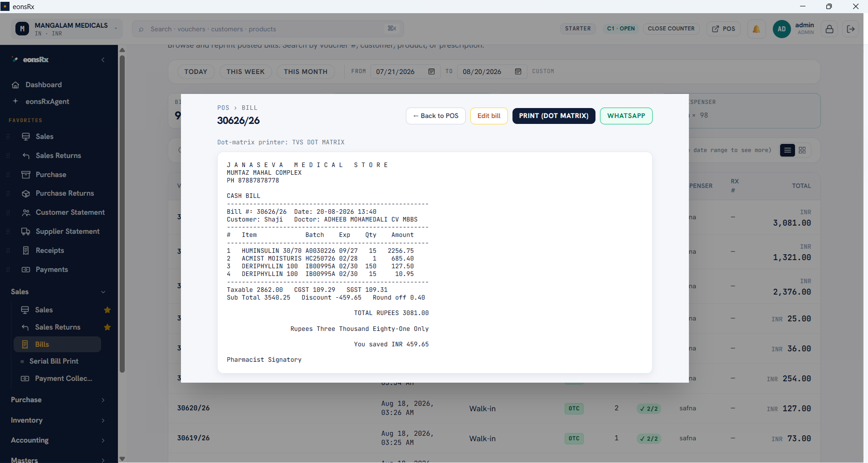Click the logout icon in top bar
Viewport: 868px width, 463px height.
coord(851,29)
